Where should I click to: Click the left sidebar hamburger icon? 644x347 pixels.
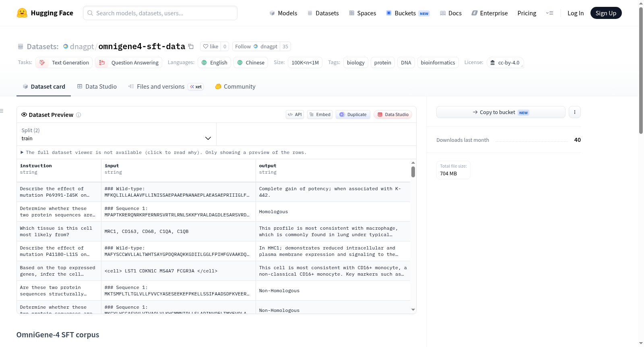tap(2, 111)
